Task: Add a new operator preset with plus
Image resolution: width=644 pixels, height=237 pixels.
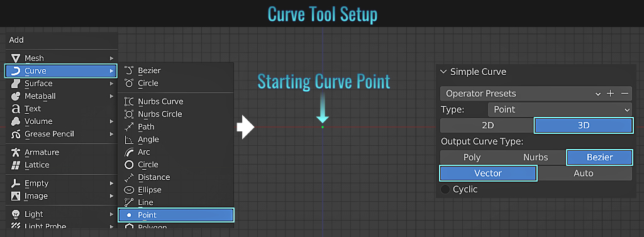Action: click(610, 94)
